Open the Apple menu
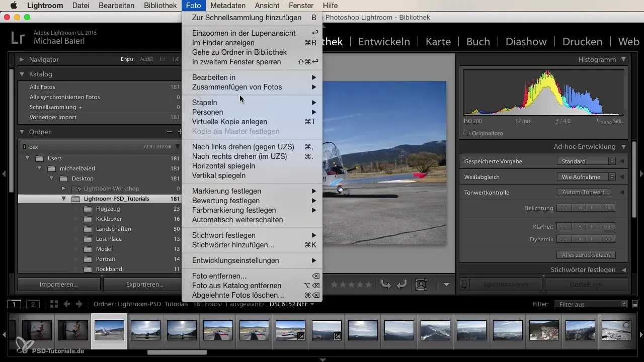 [14, 6]
